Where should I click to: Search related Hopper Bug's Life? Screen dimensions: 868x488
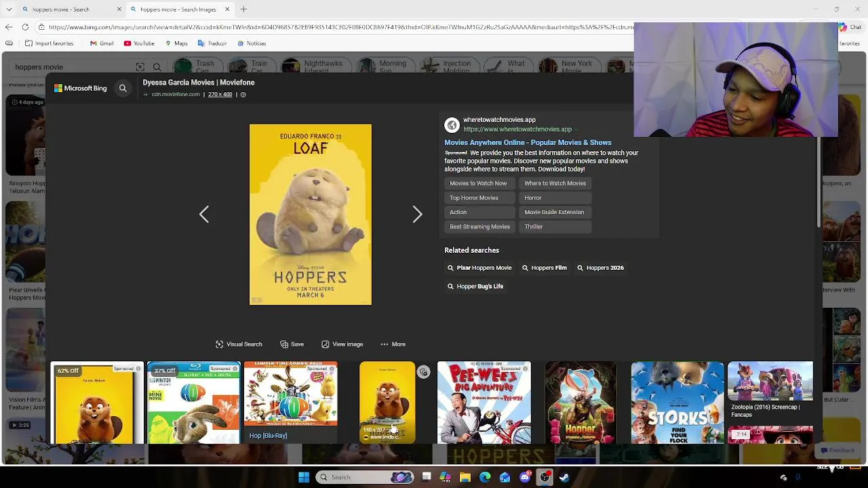click(475, 286)
